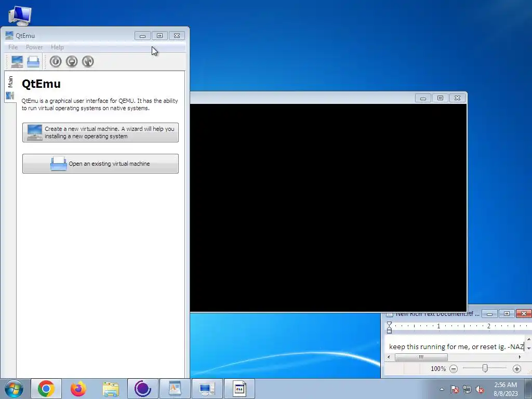The image size is (532, 399).
Task: Open the Help menu in QtEmu
Action: click(x=57, y=47)
